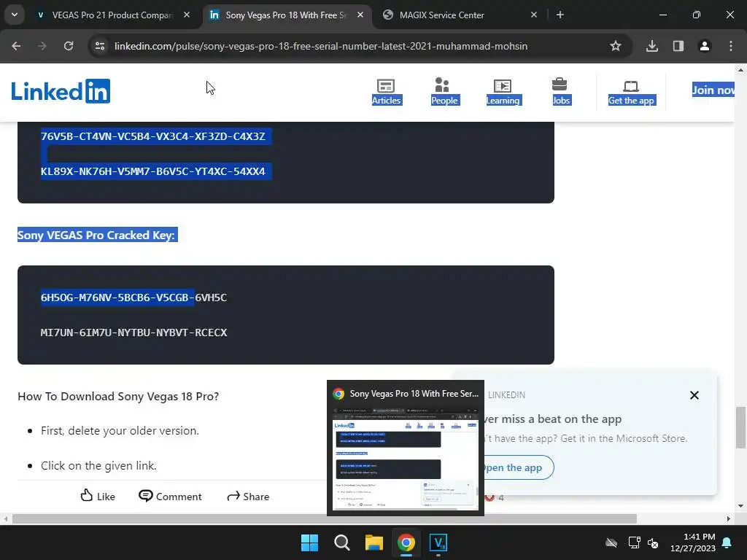This screenshot has height=560, width=747.
Task: Click the muted volume tray icon
Action: [x=653, y=542]
